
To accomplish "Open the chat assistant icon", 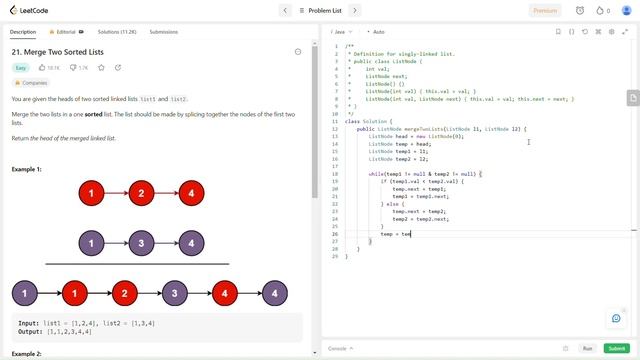I will click(616, 318).
